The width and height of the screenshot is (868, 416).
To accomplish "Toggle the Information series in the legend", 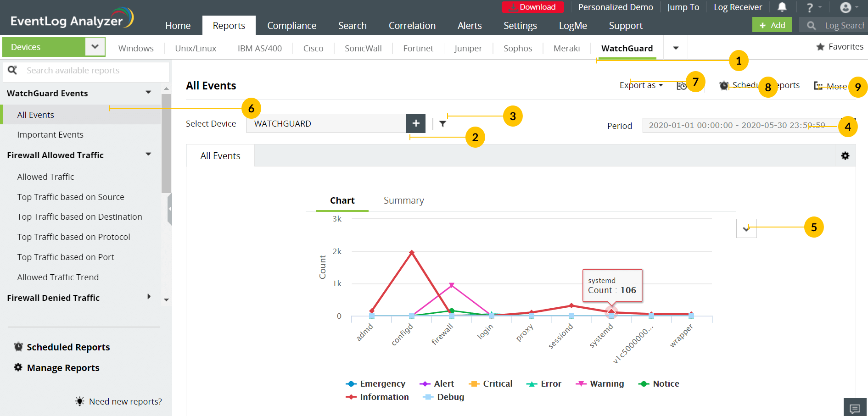I will (x=377, y=397).
